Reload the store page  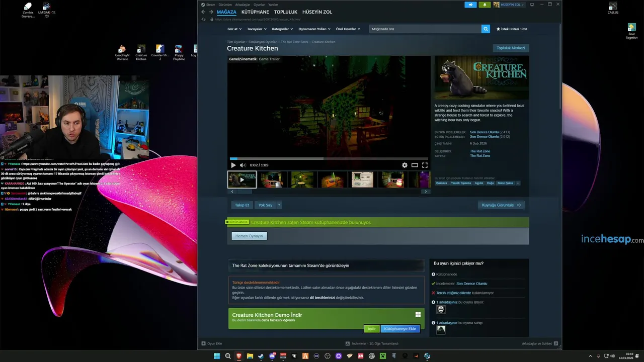point(204,20)
